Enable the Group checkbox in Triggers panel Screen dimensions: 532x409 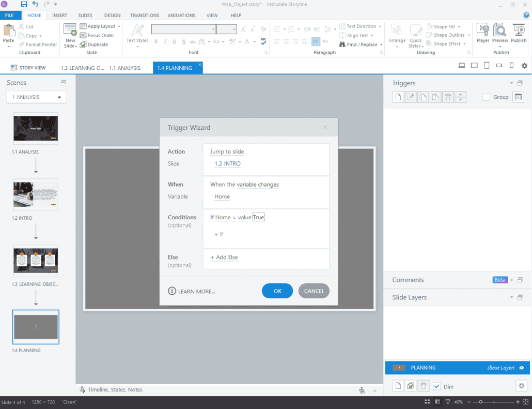[x=486, y=97]
